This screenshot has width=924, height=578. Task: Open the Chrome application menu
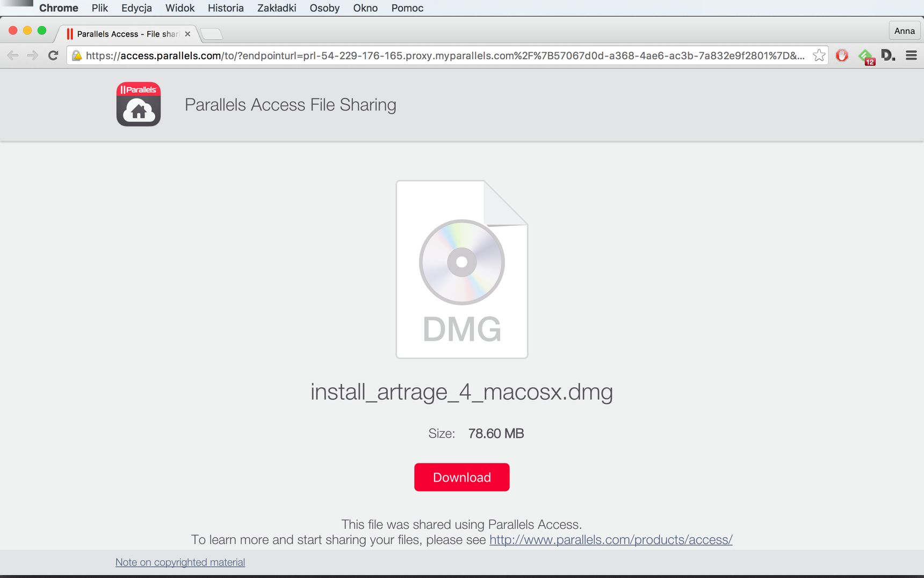click(59, 8)
